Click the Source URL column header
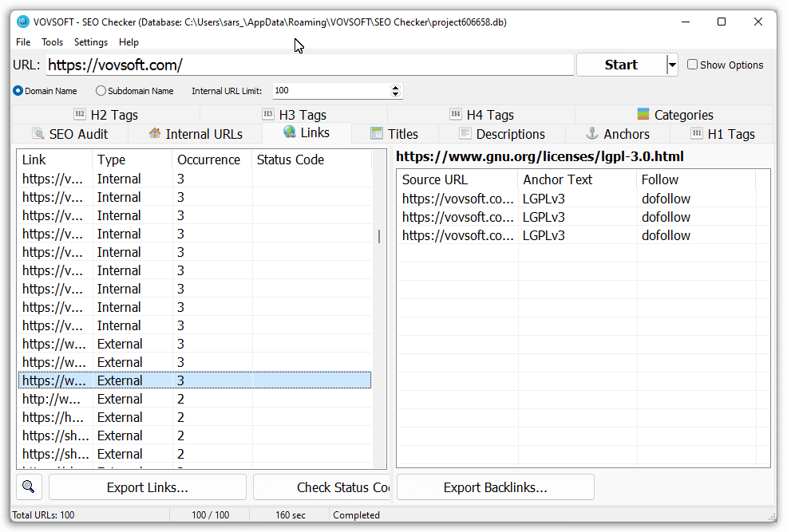This screenshot has width=787, height=532. pos(457,179)
